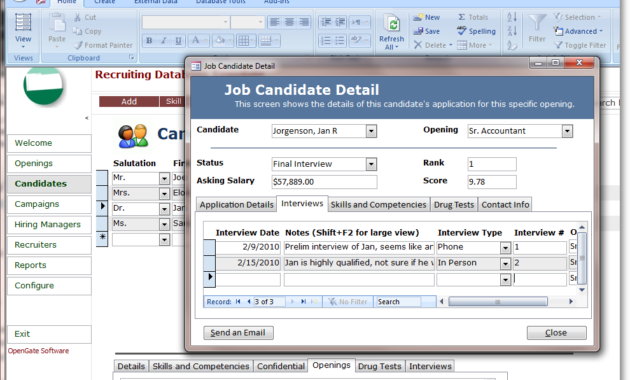Select the row with interview date 2/9/2010
This screenshot has width=630, height=380.
point(209,247)
